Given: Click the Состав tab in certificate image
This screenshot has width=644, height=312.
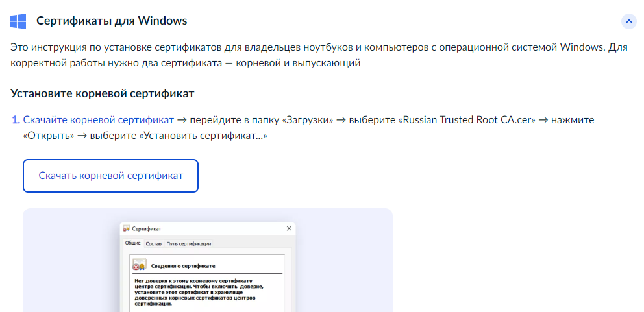Looking at the screenshot, I should [x=154, y=243].
